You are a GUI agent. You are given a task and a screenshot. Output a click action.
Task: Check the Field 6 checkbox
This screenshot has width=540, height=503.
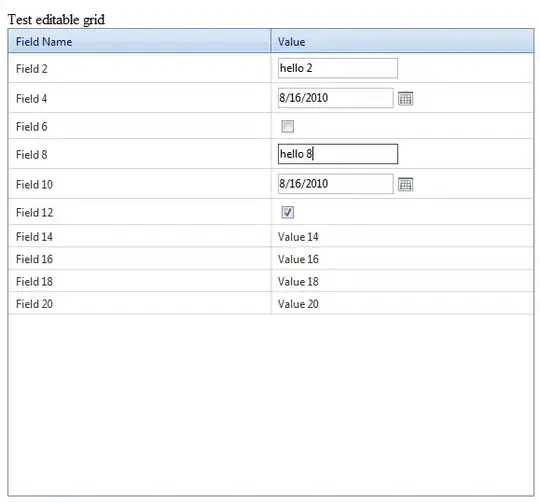(x=288, y=126)
